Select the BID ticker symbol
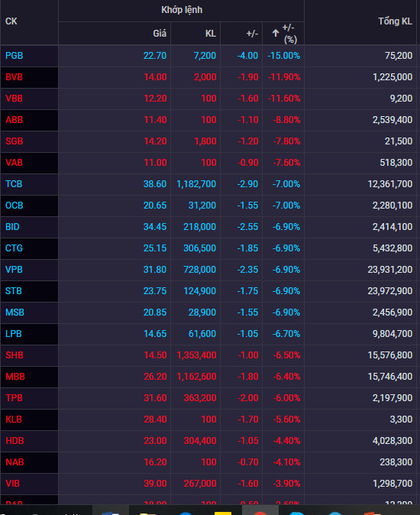Image resolution: width=420 pixels, height=515 pixels. click(x=12, y=227)
